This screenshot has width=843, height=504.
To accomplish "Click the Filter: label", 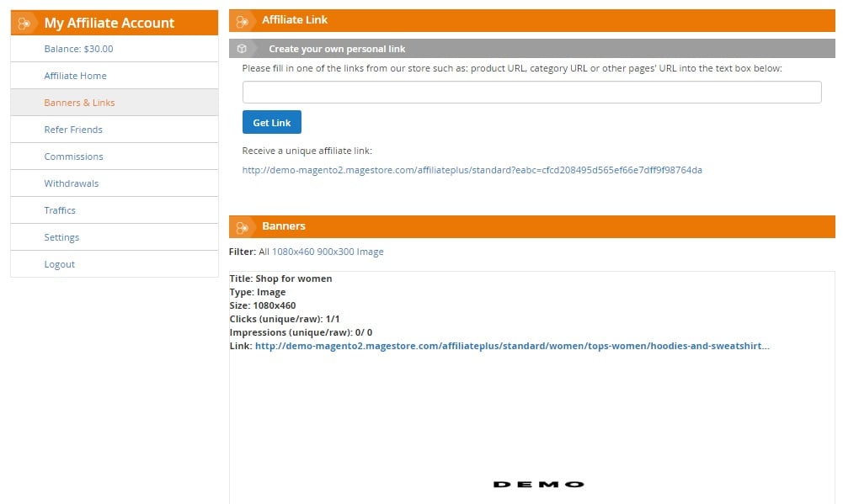I will pyautogui.click(x=243, y=252).
